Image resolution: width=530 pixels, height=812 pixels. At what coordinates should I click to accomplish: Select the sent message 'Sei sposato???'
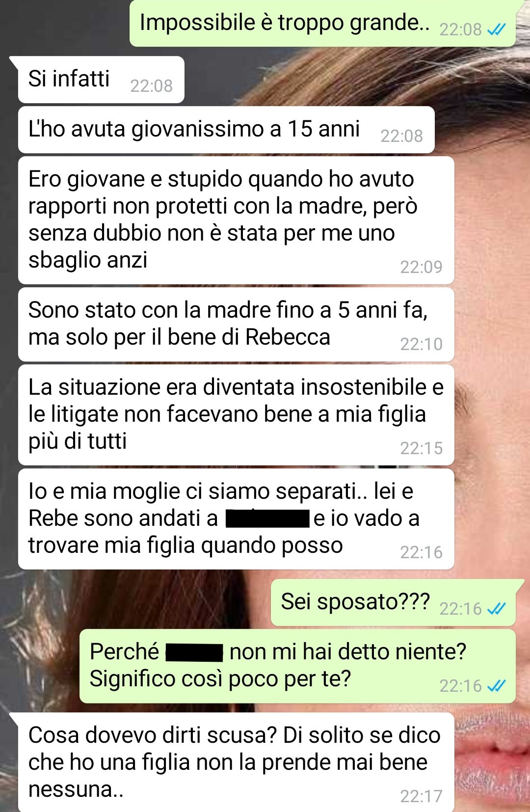coord(397,602)
